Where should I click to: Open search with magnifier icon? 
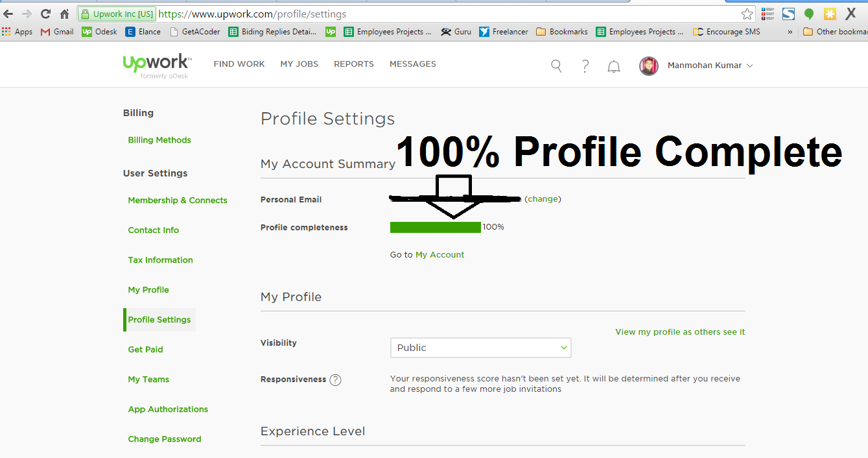(556, 66)
